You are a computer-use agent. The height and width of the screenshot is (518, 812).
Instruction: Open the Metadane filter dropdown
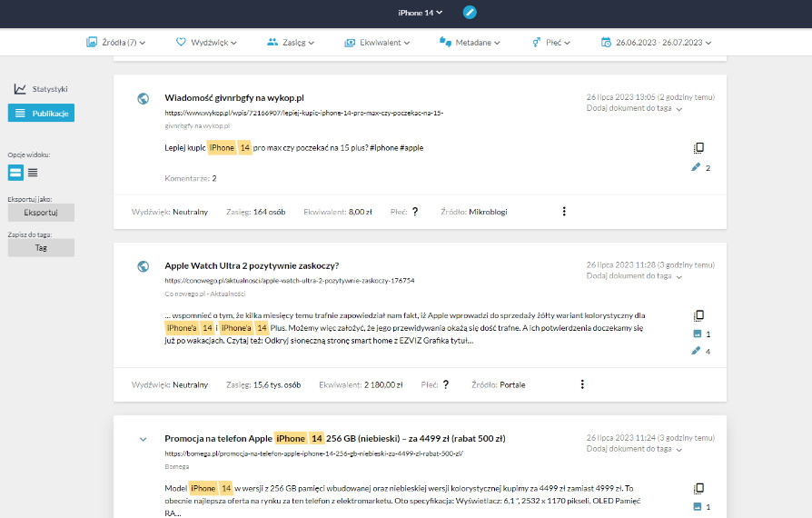tap(470, 43)
